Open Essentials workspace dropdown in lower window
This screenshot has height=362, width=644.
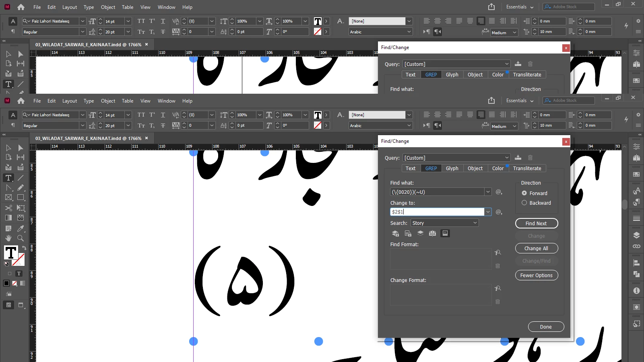520,101
